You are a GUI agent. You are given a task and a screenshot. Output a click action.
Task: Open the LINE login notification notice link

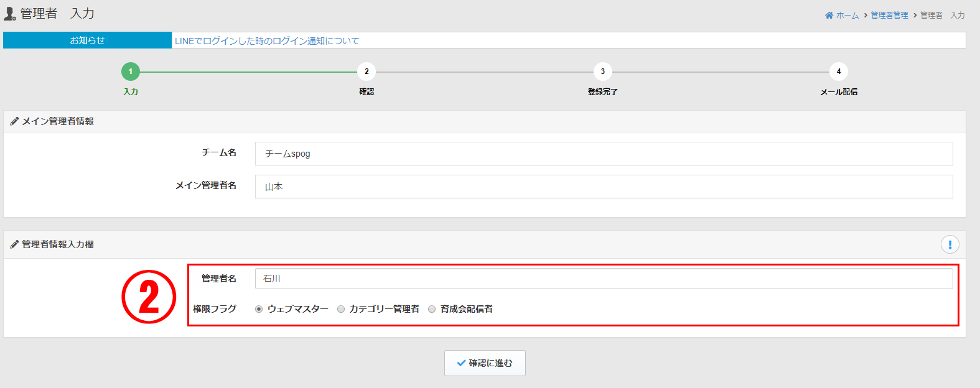tap(267, 41)
